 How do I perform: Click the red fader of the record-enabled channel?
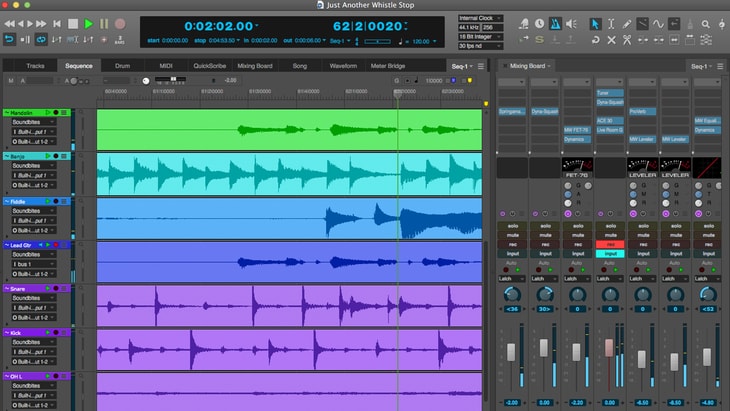[608, 348]
